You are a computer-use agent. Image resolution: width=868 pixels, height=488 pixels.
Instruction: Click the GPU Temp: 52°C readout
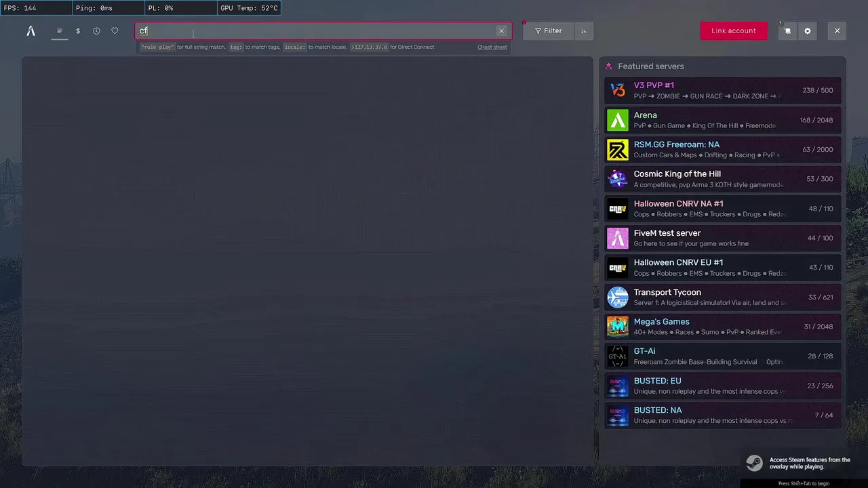pos(249,8)
